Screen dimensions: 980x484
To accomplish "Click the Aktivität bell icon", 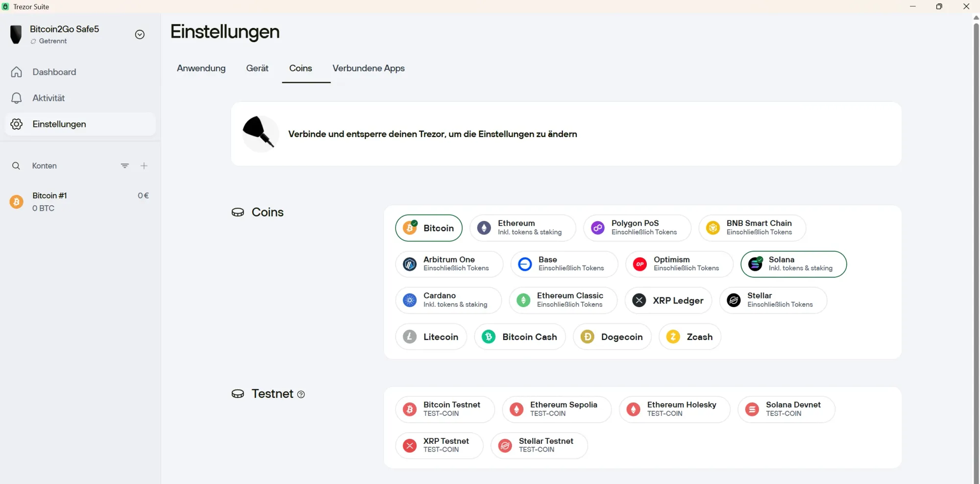I will click(17, 98).
